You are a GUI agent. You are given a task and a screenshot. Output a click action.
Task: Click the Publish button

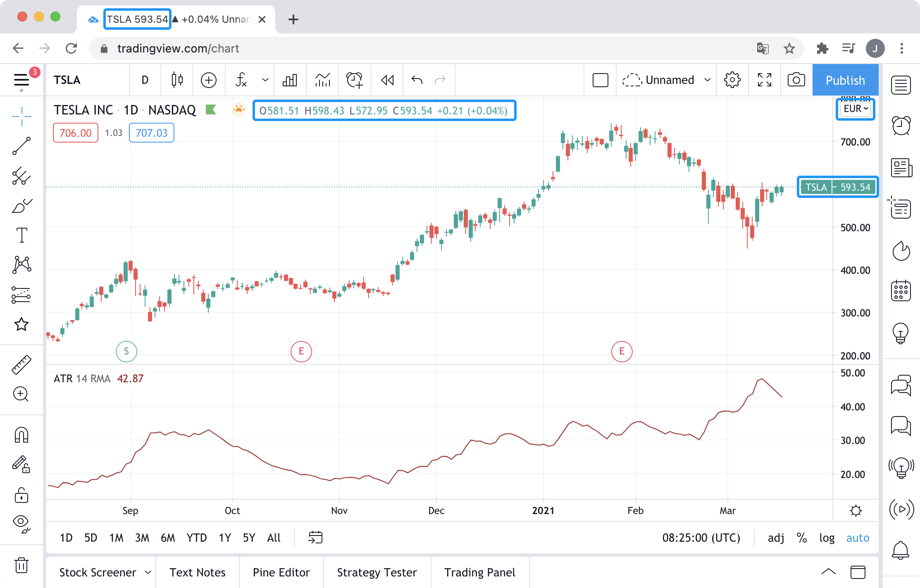(x=845, y=80)
